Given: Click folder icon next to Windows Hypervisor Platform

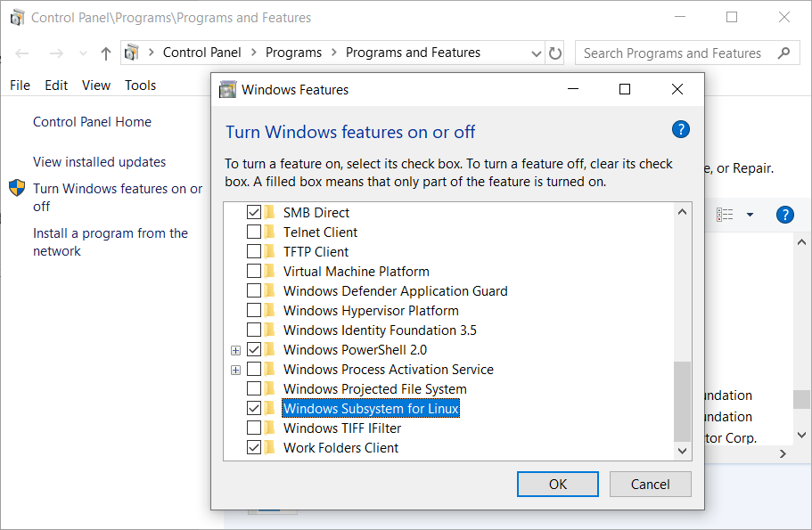Looking at the screenshot, I should [x=269, y=311].
